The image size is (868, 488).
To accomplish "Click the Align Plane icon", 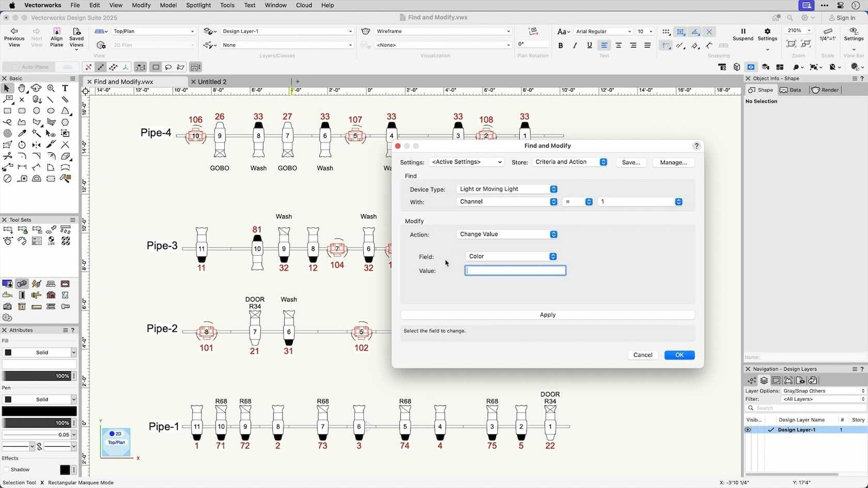I will pyautogui.click(x=56, y=32).
